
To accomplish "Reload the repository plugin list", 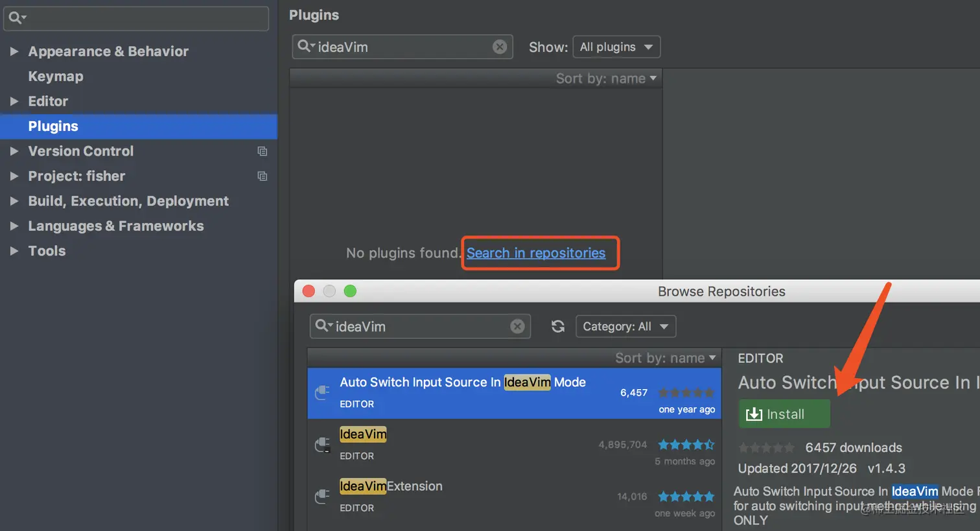I will (x=558, y=326).
